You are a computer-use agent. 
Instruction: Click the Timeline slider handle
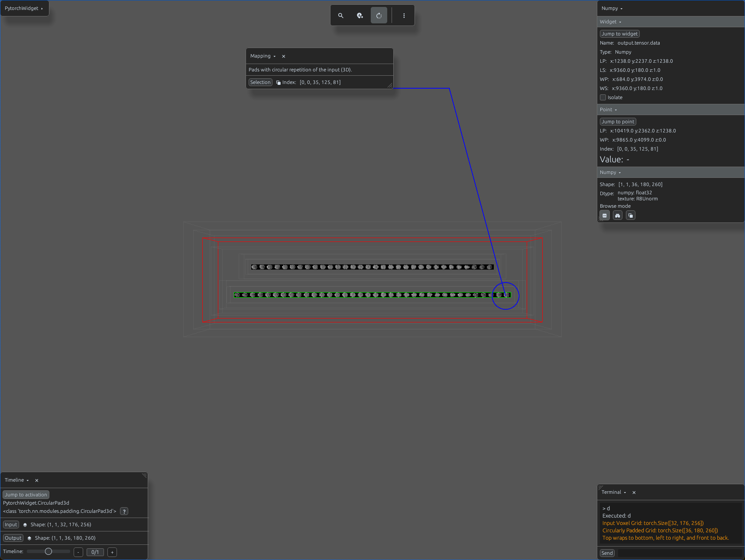coord(49,551)
